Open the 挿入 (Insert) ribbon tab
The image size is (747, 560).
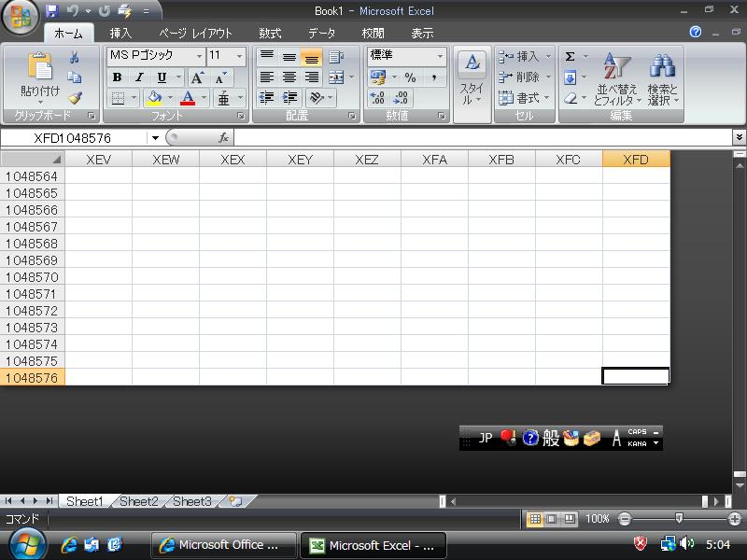[x=120, y=34]
